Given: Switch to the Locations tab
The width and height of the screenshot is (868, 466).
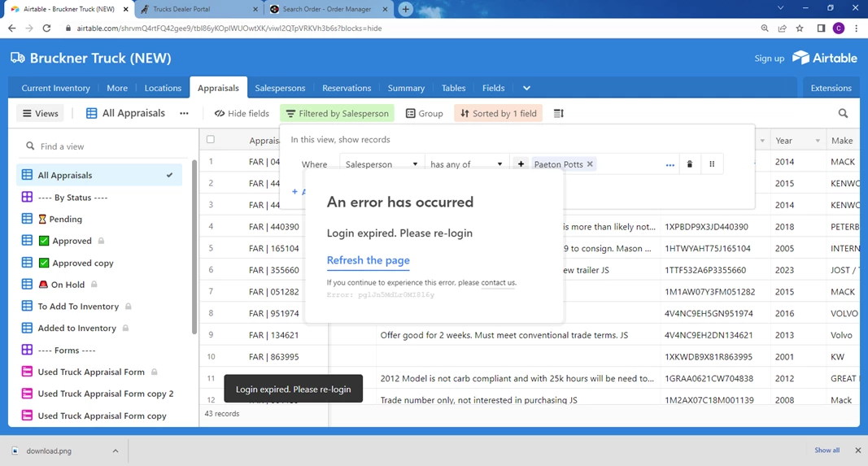Looking at the screenshot, I should click(163, 88).
